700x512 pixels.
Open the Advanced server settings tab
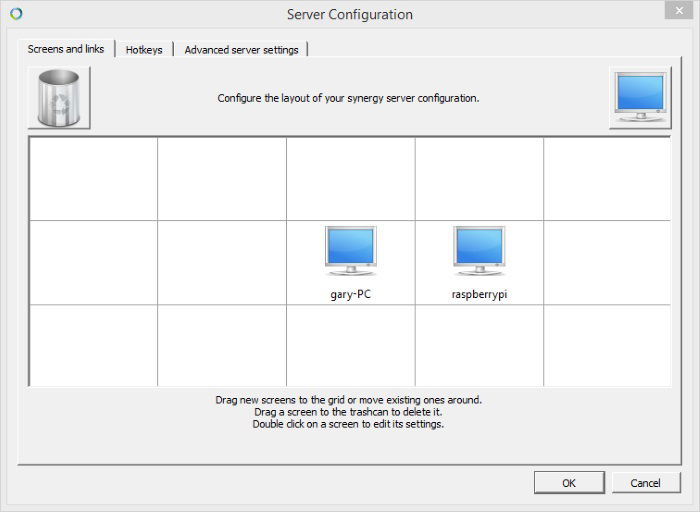pos(241,50)
